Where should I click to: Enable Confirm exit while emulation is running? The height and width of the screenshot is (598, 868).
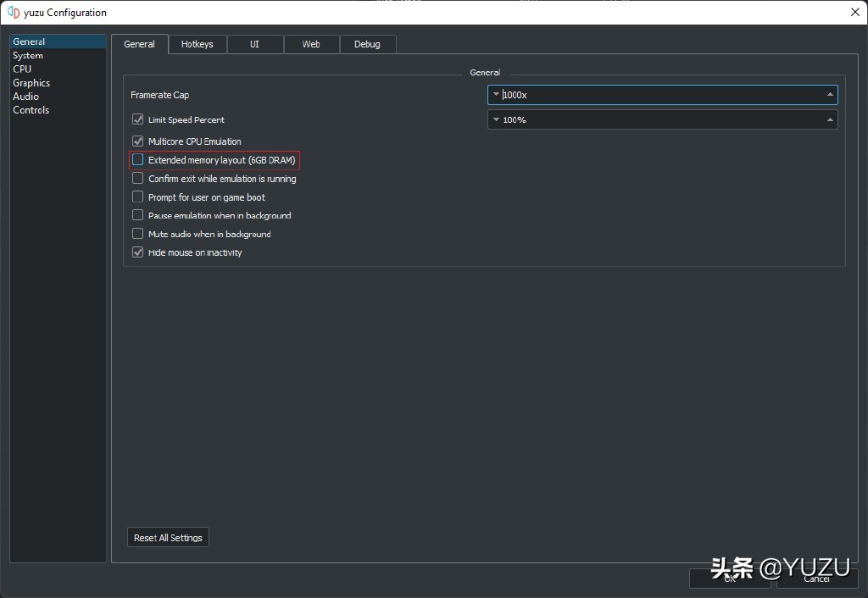coord(138,178)
